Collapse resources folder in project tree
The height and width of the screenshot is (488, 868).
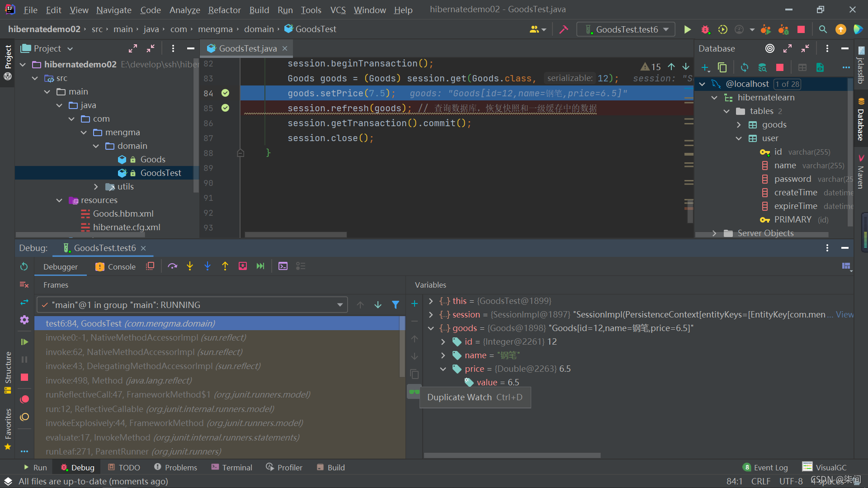(59, 200)
